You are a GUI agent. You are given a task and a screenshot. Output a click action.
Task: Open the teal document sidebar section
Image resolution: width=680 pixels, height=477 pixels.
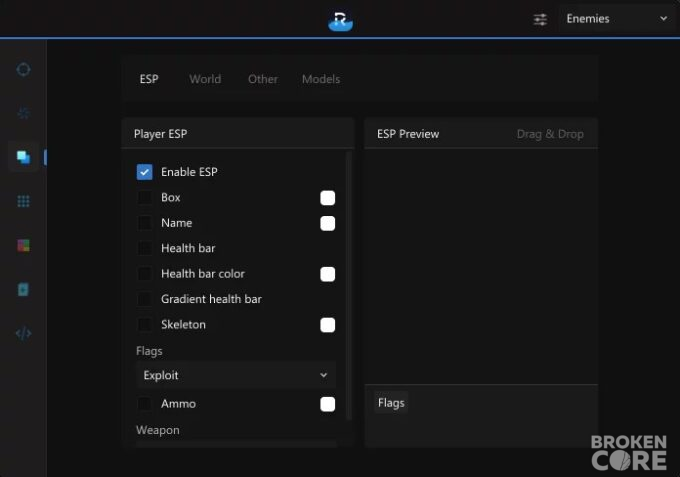point(23,289)
